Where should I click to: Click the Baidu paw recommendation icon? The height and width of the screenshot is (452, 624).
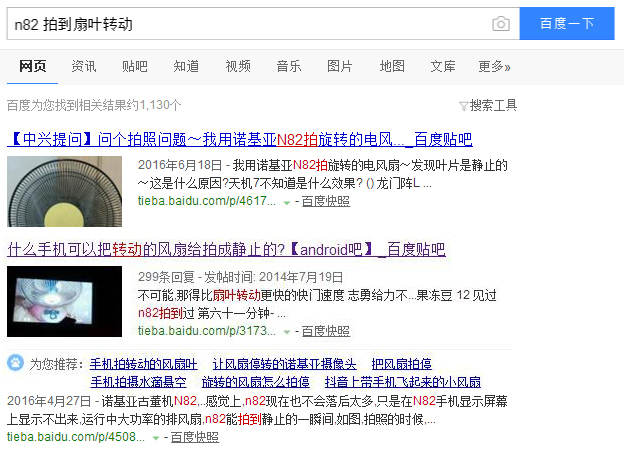pyautogui.click(x=16, y=362)
